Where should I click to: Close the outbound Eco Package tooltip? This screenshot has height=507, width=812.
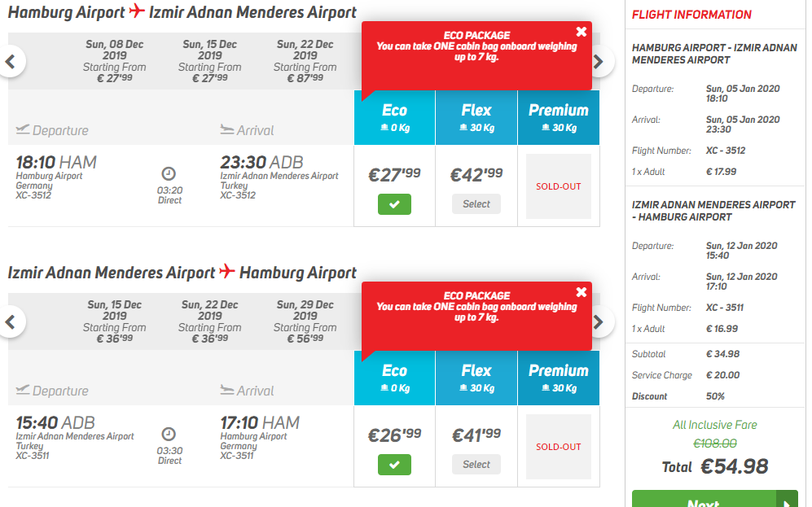pyautogui.click(x=581, y=32)
